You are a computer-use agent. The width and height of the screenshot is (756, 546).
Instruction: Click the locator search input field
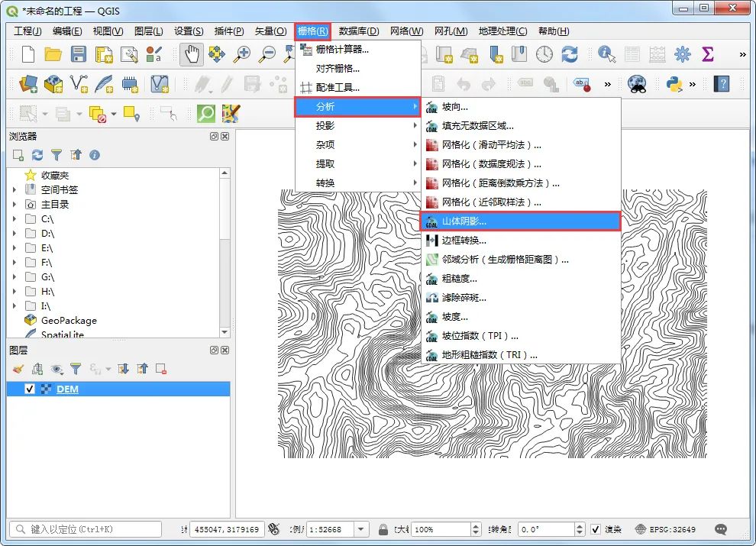[86, 529]
